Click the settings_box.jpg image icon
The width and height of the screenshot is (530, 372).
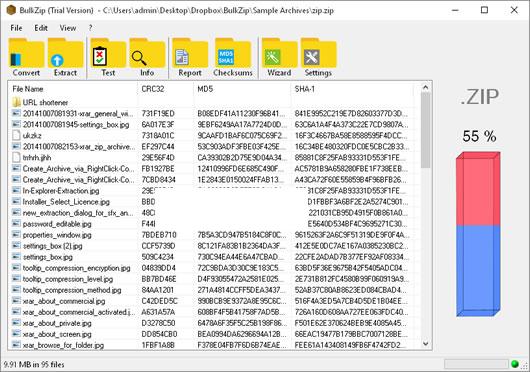[16, 256]
